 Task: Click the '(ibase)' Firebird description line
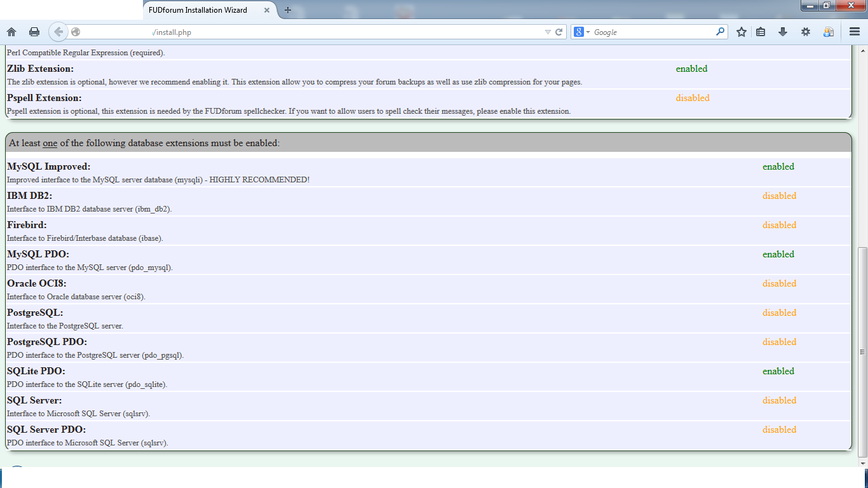[85, 238]
